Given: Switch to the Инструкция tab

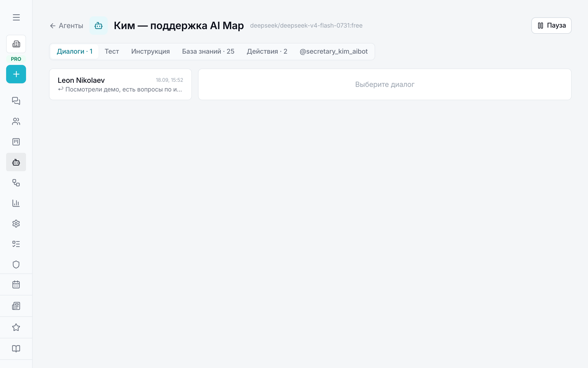Looking at the screenshot, I should 151,51.
